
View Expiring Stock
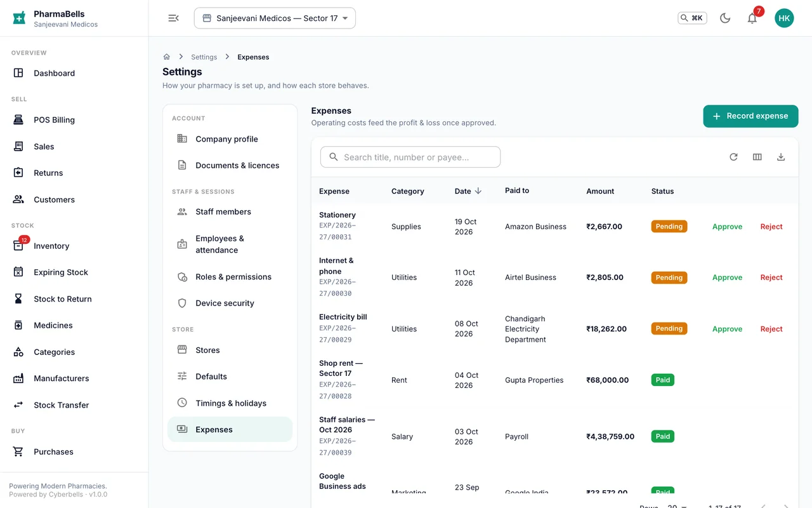click(74, 272)
